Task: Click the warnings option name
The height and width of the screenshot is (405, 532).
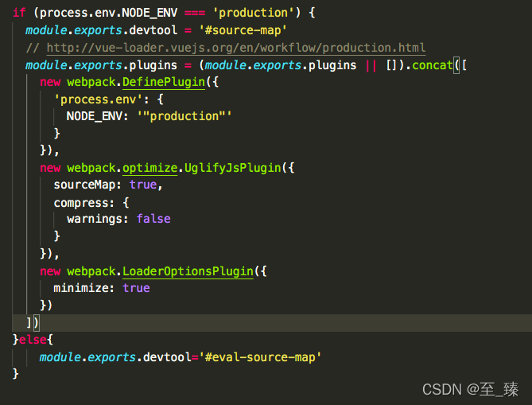Action: [x=95, y=219]
